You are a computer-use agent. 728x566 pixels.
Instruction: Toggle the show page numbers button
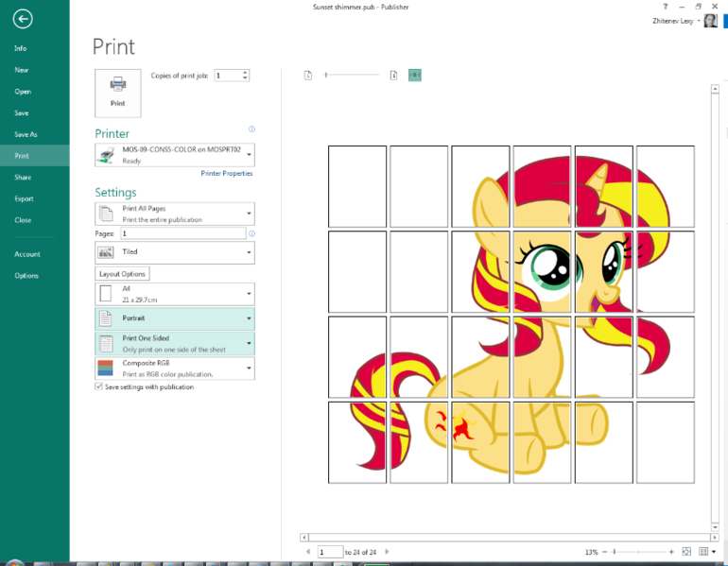pyautogui.click(x=415, y=76)
